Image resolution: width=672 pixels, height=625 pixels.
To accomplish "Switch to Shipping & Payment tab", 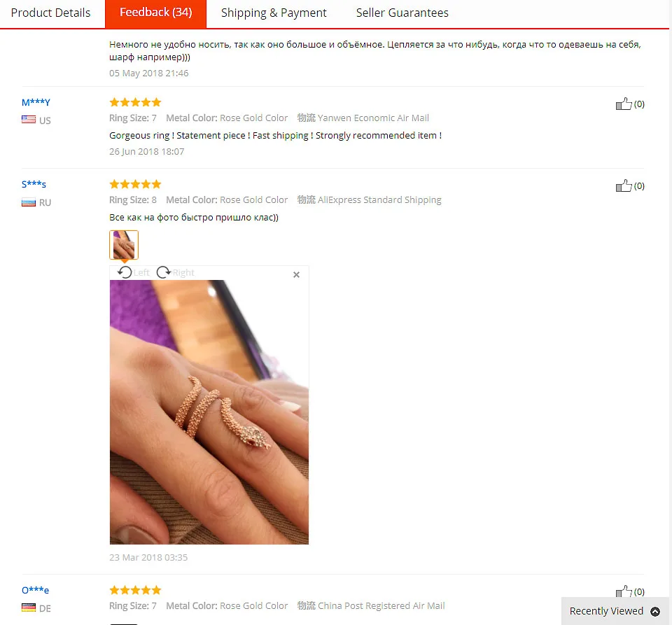I will pos(274,13).
